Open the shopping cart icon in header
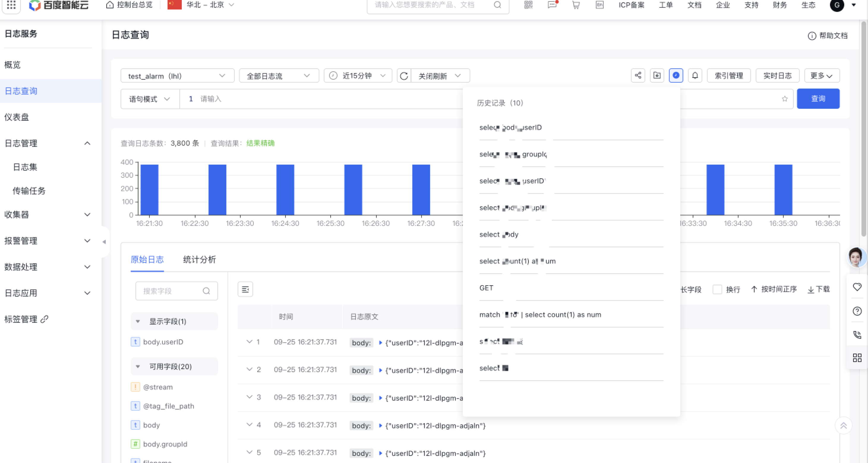 coord(576,5)
